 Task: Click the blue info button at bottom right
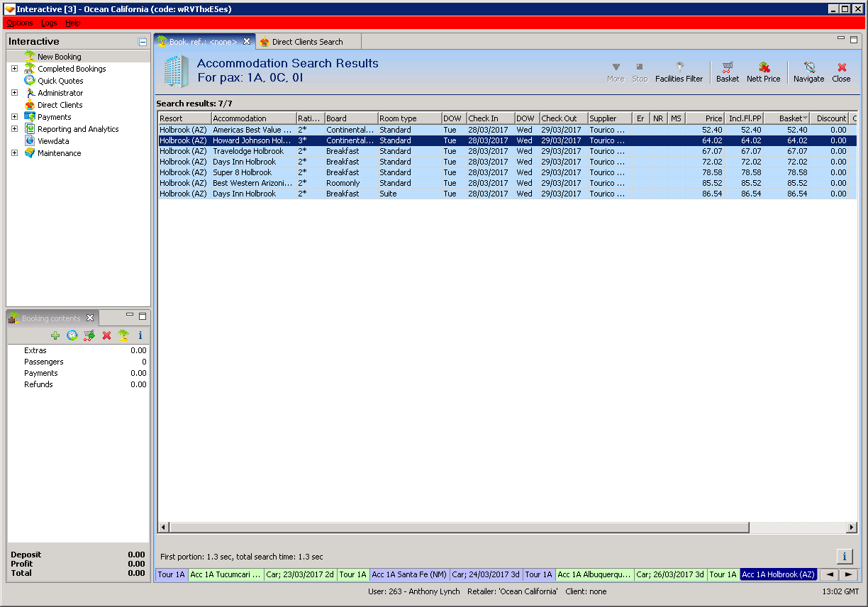pyautogui.click(x=844, y=557)
